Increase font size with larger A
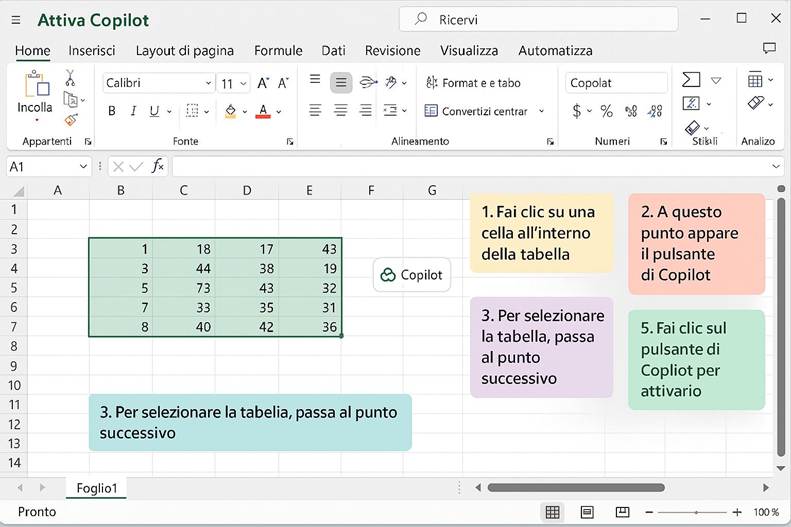This screenshot has height=527, width=791. click(x=263, y=83)
